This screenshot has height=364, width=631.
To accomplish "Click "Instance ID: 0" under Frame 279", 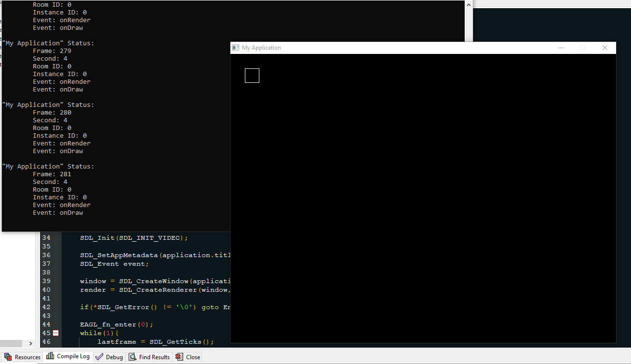I will tap(60, 74).
